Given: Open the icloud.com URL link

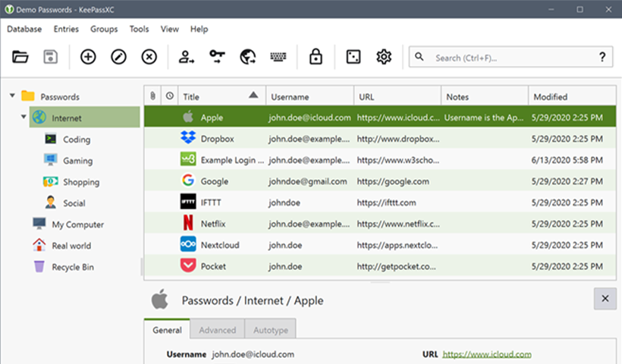Looking at the screenshot, I should [x=487, y=354].
